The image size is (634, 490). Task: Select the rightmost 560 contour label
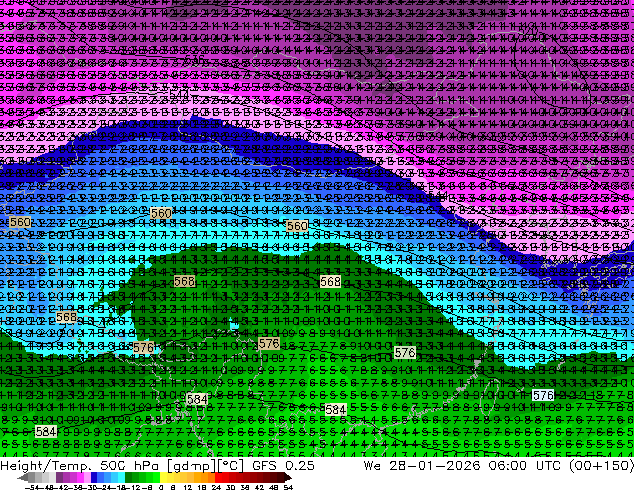click(x=297, y=226)
